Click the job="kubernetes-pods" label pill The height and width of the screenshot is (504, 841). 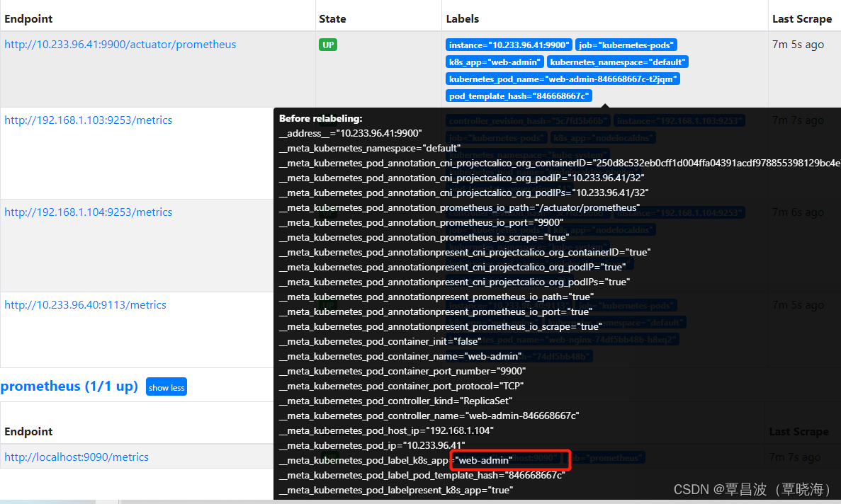pyautogui.click(x=626, y=44)
